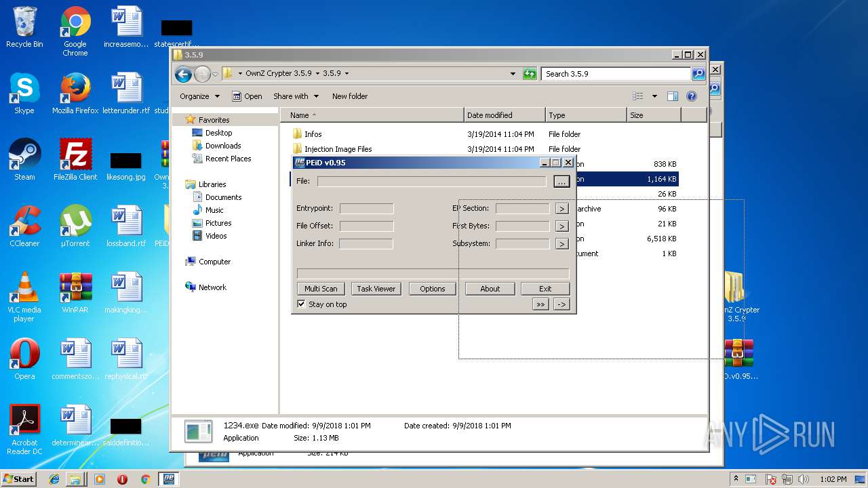Launch FileZilla Client icon
Image resolution: width=868 pixels, height=488 pixels.
(x=75, y=160)
